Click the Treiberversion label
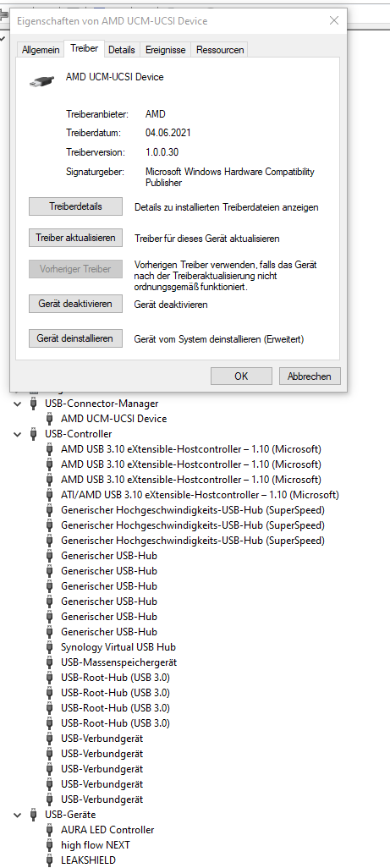The height and width of the screenshot is (868, 390). (96, 151)
